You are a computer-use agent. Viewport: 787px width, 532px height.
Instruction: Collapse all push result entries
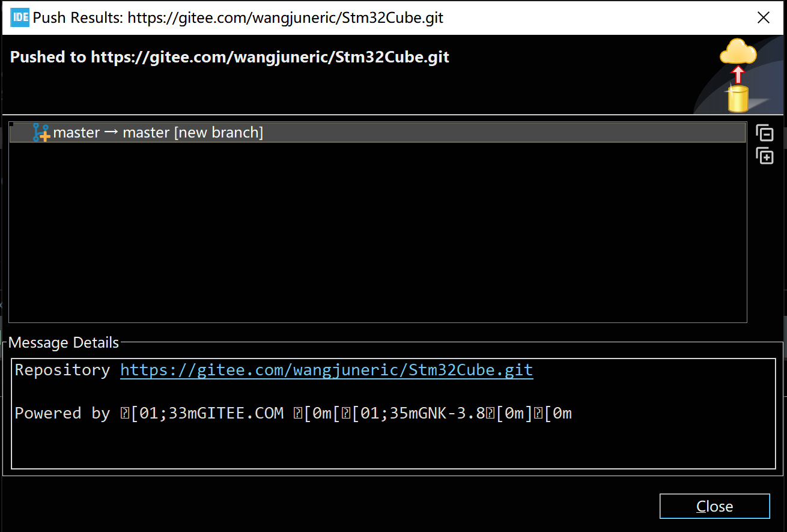(x=764, y=133)
